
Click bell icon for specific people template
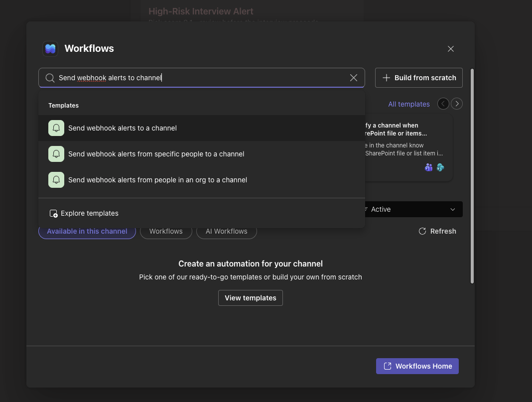56,154
